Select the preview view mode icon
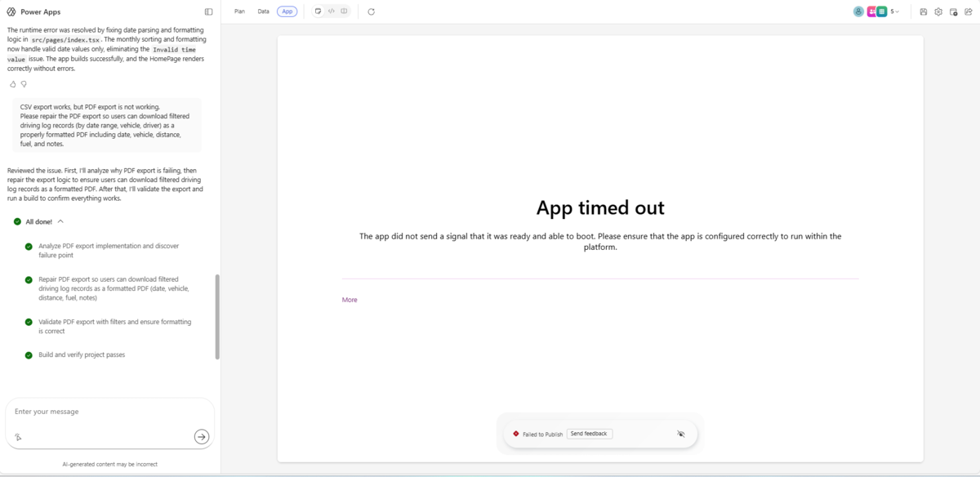Image resolution: width=980 pixels, height=477 pixels. (x=318, y=11)
